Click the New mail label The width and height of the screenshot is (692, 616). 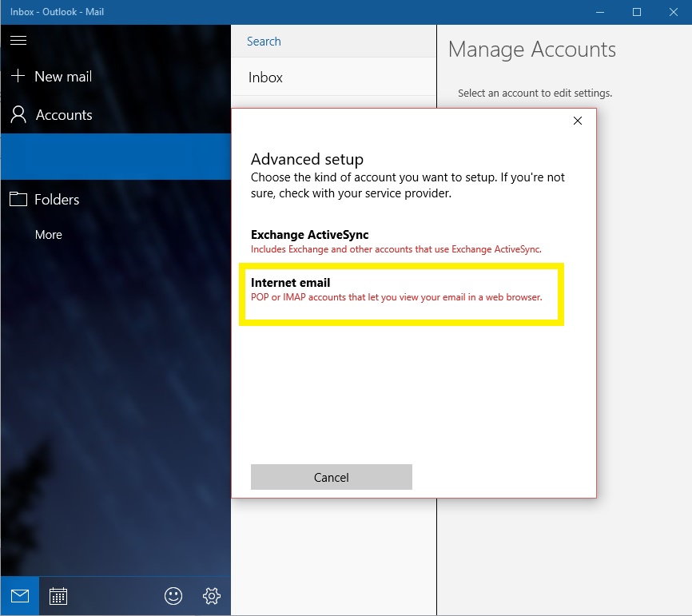click(63, 77)
